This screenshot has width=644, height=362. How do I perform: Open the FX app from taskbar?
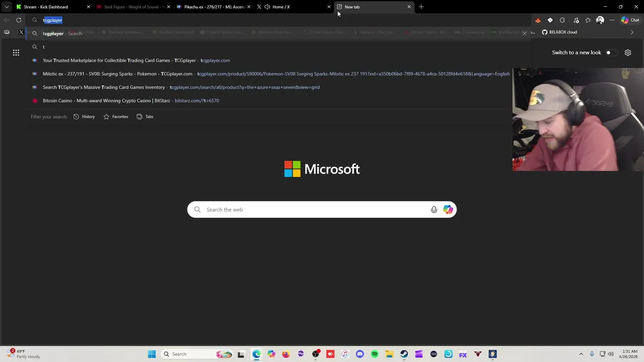pos(463,354)
